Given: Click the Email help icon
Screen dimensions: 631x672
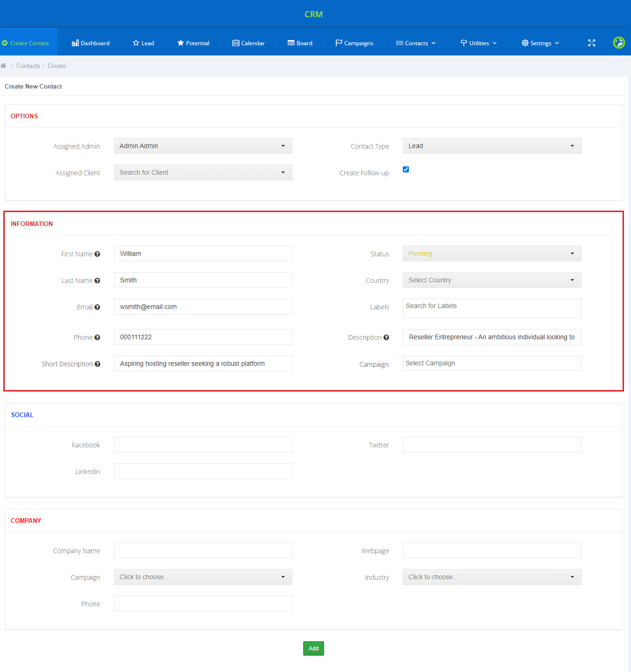Looking at the screenshot, I should click(97, 307).
